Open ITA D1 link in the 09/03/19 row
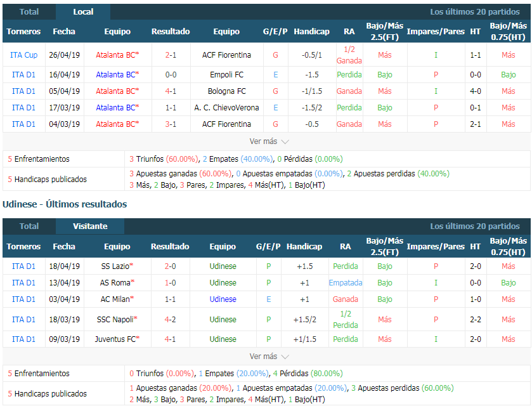532x406 pixels. [x=23, y=339]
